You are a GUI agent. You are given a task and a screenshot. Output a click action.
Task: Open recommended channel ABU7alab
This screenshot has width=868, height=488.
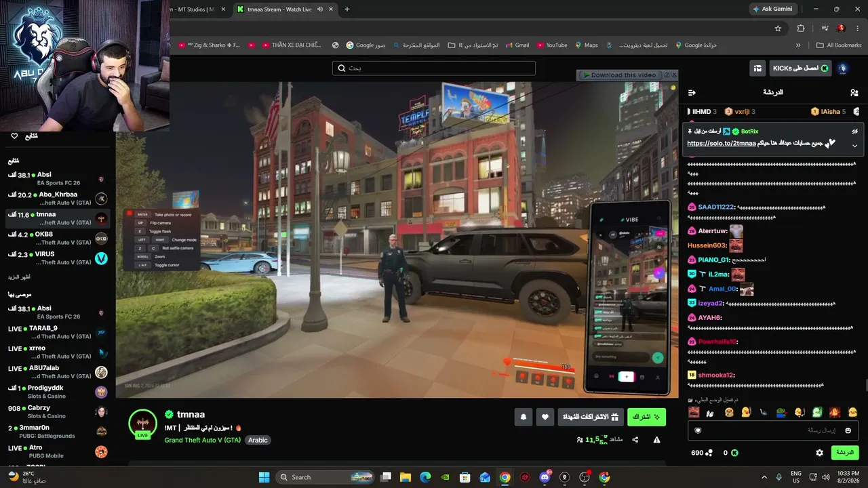point(58,371)
